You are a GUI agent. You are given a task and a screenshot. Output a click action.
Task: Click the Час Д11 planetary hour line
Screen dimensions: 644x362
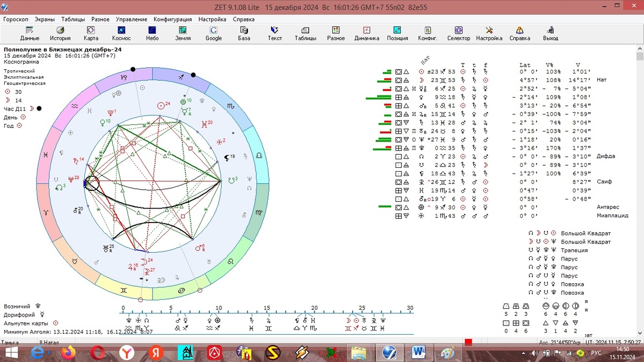[23, 108]
